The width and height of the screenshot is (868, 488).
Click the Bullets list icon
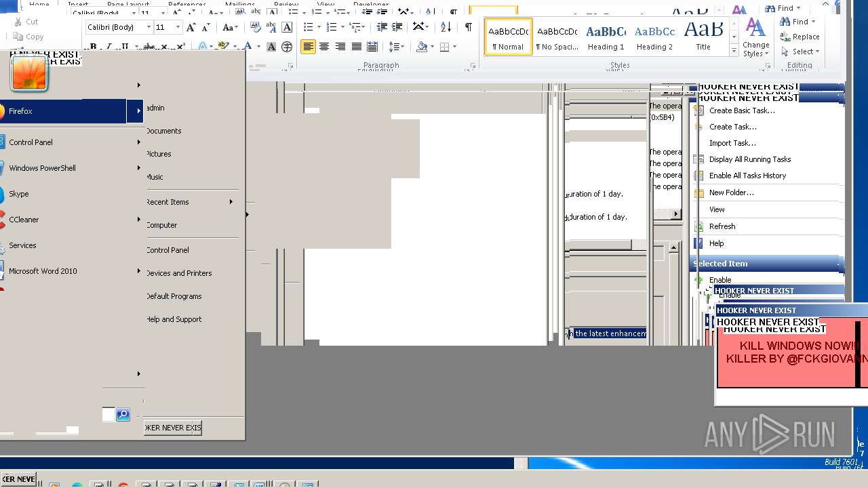click(308, 27)
